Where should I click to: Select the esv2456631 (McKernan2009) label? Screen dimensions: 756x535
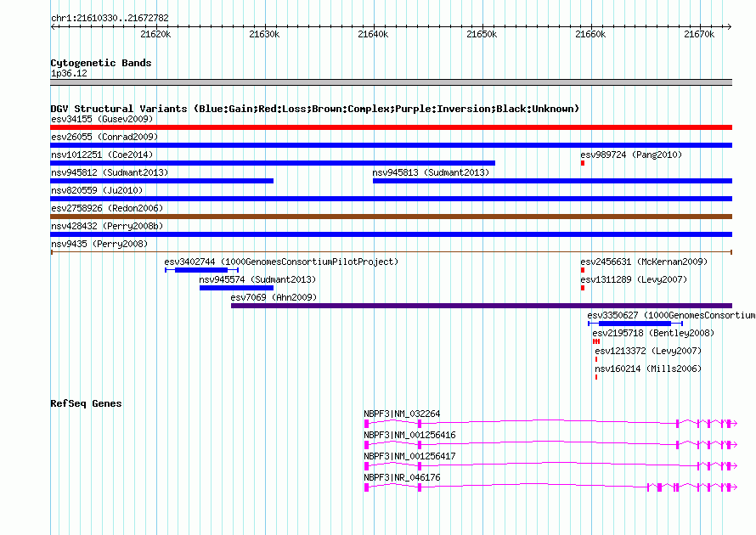pos(644,262)
